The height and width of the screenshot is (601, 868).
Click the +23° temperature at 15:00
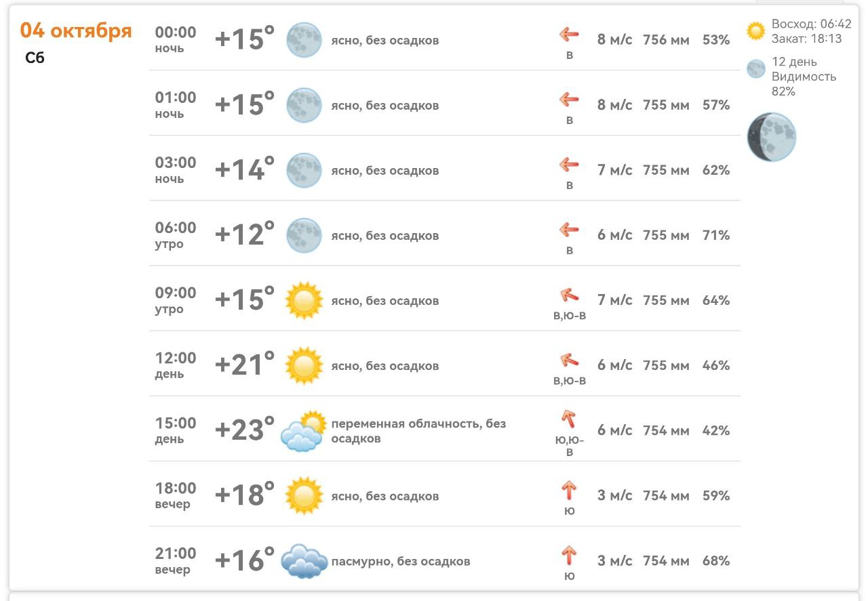point(244,430)
